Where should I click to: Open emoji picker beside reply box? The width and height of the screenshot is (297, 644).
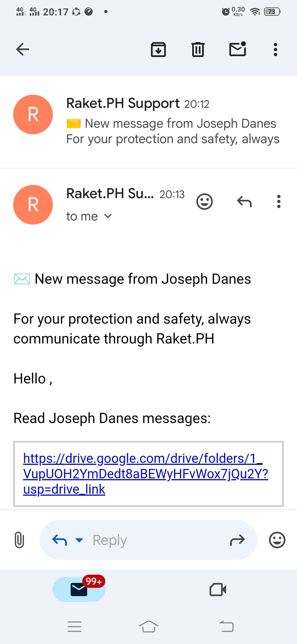pos(277,540)
